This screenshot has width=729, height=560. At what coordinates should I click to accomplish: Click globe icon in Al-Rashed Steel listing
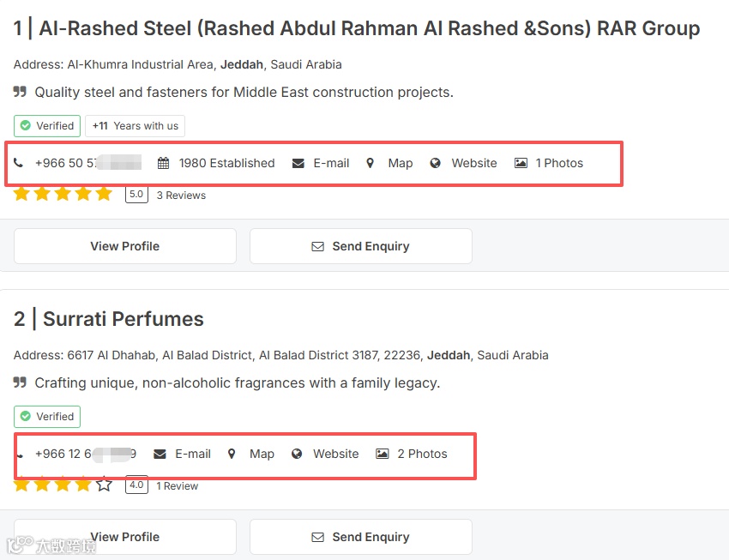click(436, 163)
